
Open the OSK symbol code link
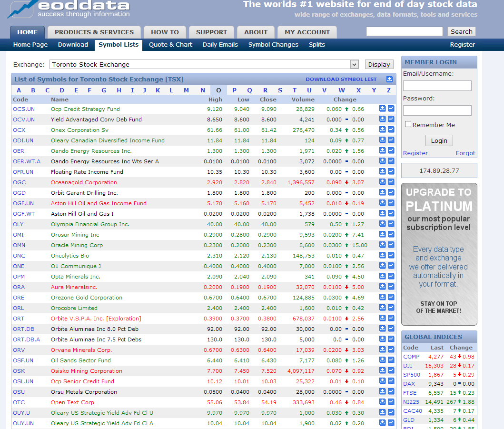[19, 371]
